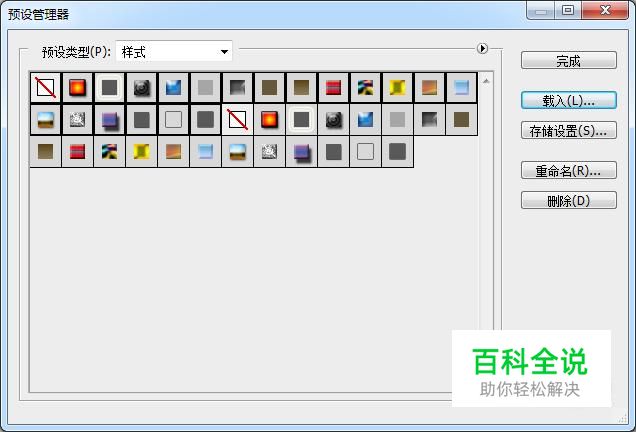
Task: Choose the red striped style in first row
Action: [333, 87]
